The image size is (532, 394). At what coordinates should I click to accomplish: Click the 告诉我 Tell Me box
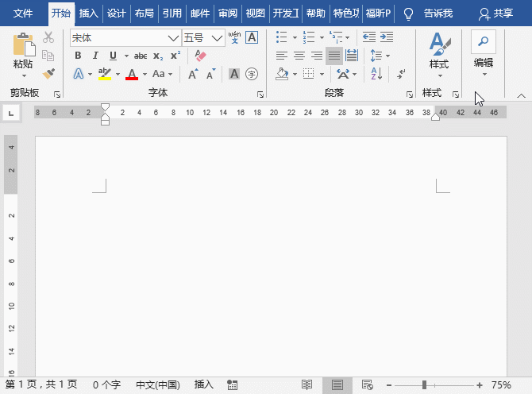coord(438,14)
